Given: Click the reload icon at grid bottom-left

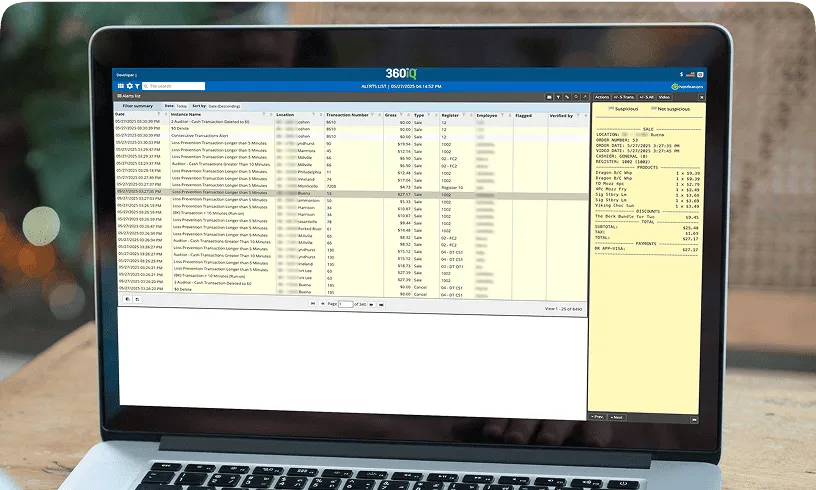Looking at the screenshot, I should click(137, 300).
